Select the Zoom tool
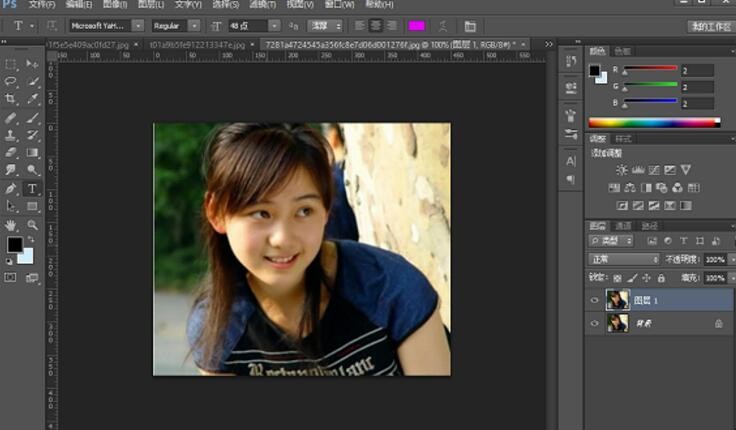This screenshot has height=430, width=736. pyautogui.click(x=32, y=225)
